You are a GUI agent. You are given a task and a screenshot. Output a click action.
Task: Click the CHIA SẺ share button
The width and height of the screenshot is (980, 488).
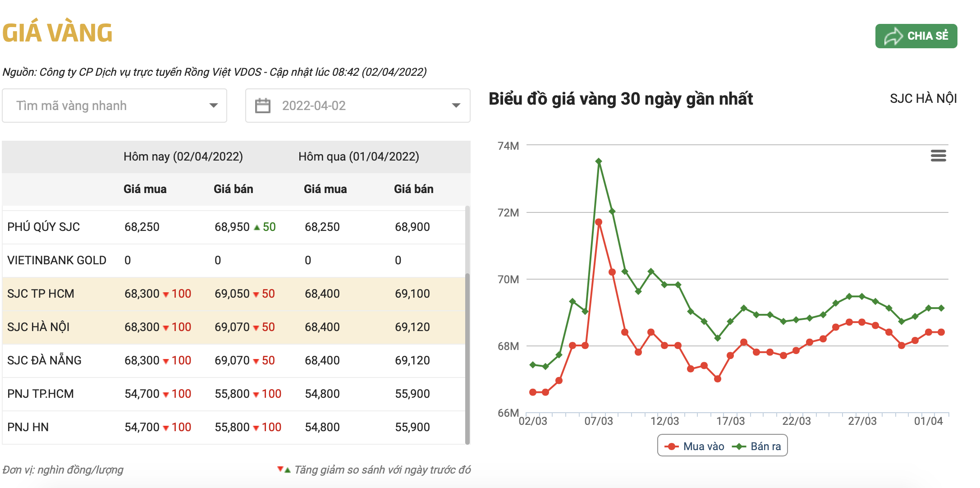(x=916, y=36)
